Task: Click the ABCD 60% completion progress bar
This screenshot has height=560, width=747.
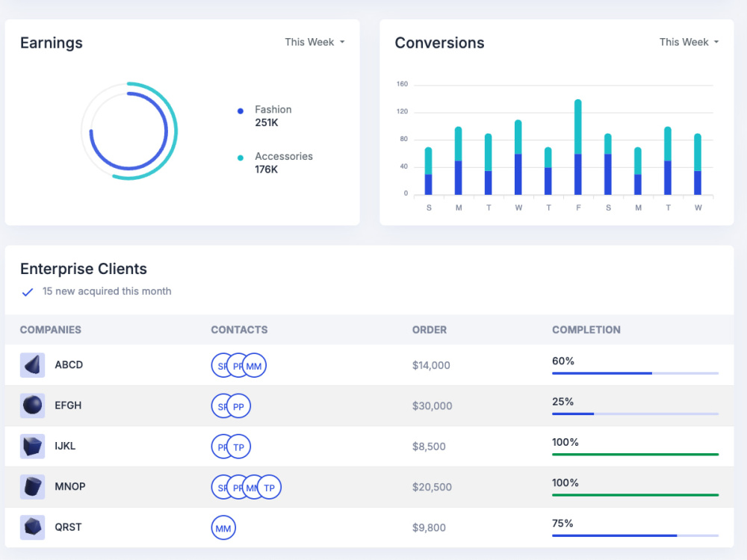Action: (x=635, y=373)
